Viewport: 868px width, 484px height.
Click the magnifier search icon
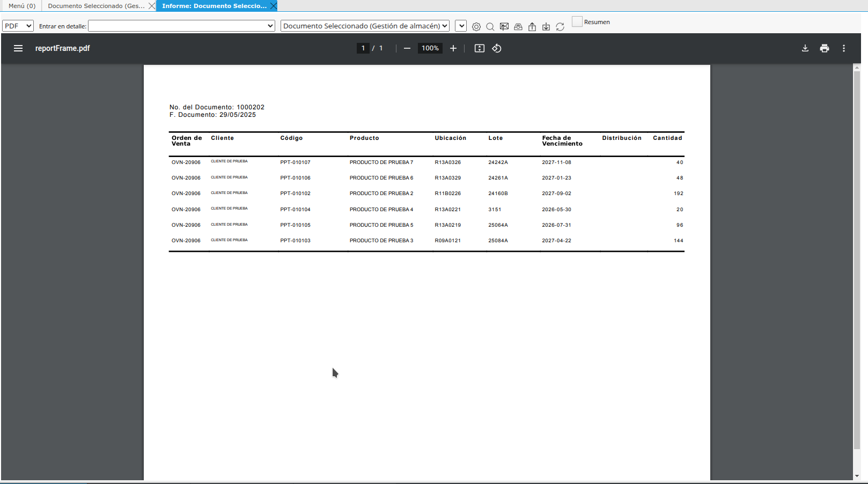[490, 27]
